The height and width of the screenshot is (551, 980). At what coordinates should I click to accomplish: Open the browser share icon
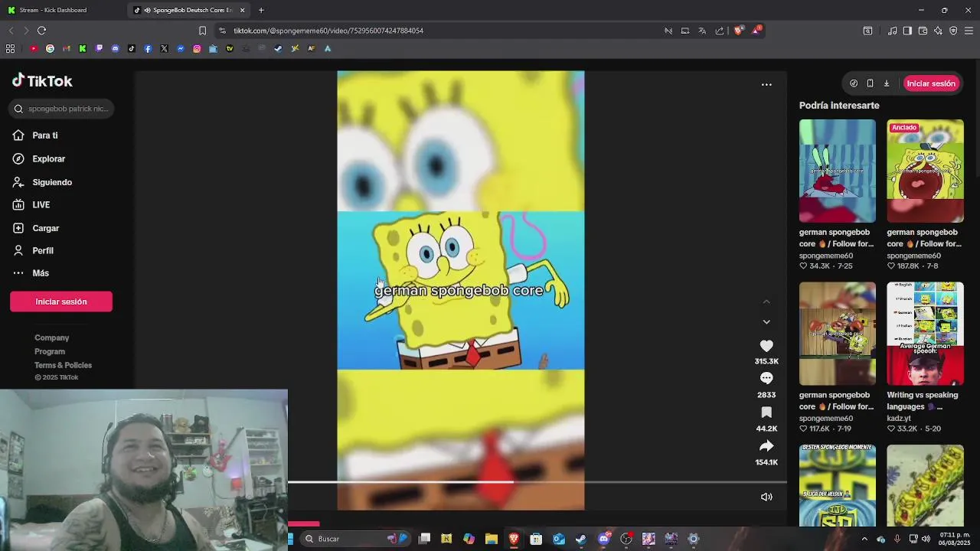click(720, 31)
